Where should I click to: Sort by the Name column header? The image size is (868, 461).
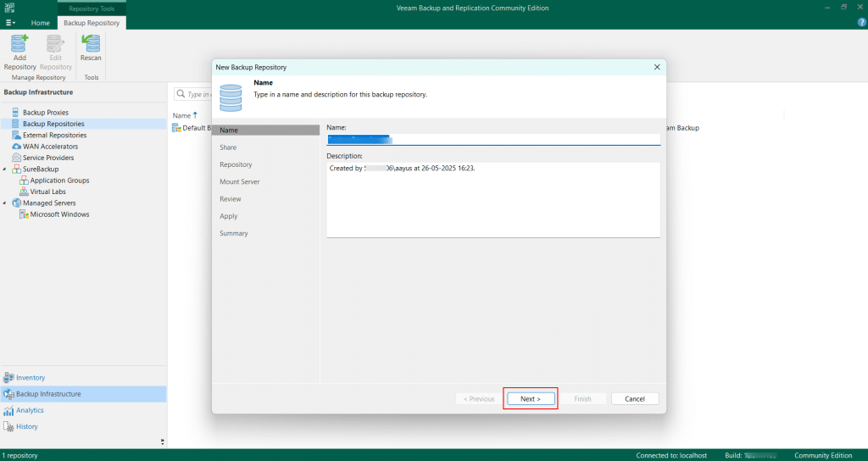coord(181,115)
